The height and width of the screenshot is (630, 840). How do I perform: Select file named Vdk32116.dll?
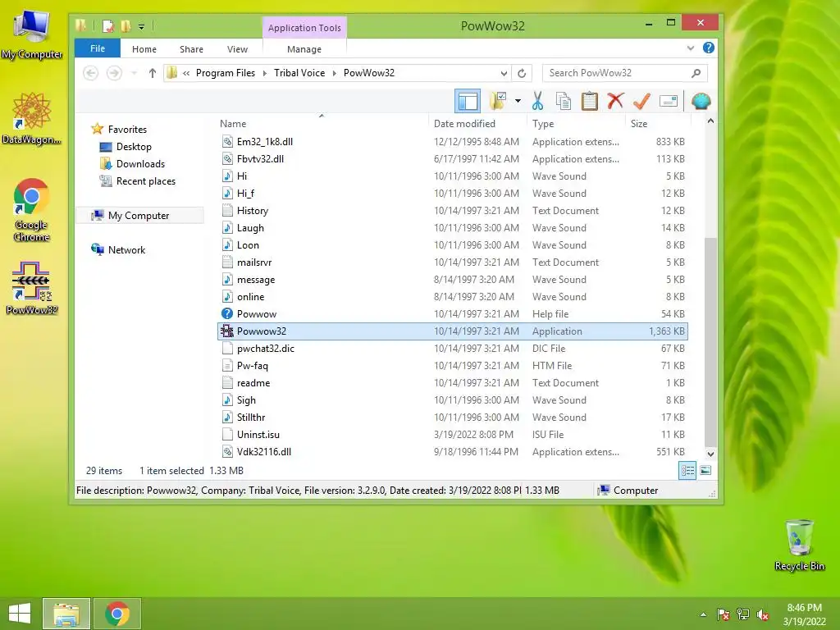point(264,452)
